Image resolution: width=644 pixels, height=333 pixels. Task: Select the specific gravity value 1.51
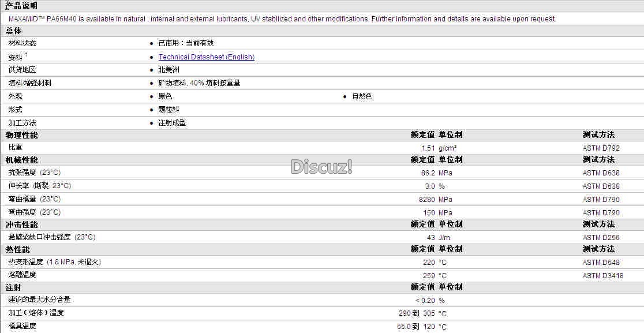click(428, 148)
